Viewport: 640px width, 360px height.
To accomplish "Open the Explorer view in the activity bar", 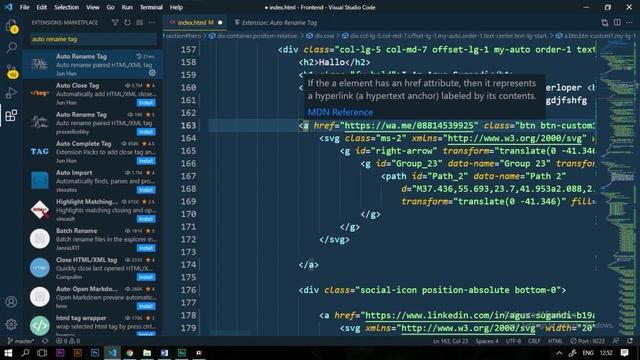I will [x=11, y=27].
